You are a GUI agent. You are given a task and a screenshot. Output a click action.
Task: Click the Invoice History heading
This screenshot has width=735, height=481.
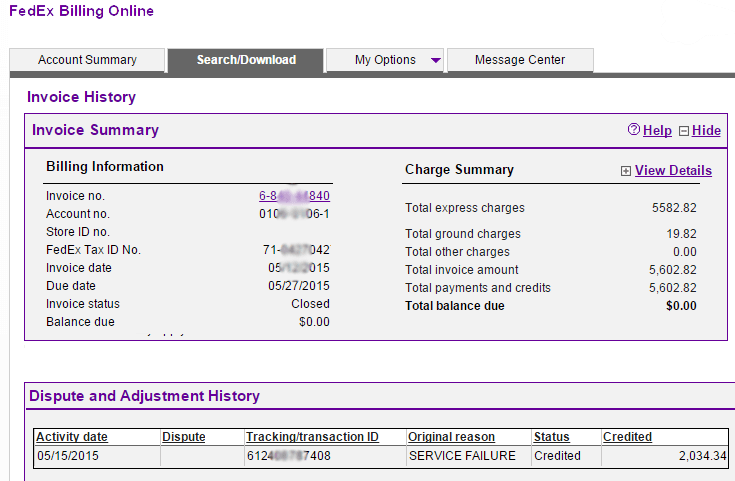point(82,97)
